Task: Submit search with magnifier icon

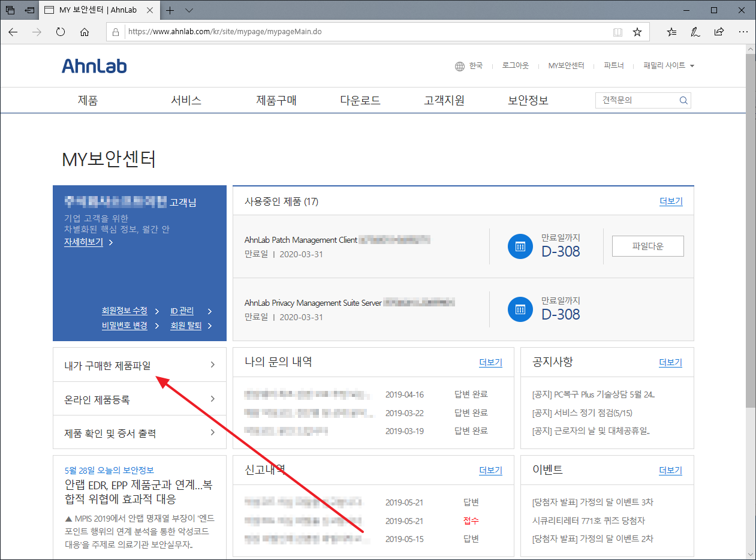Action: (x=683, y=101)
